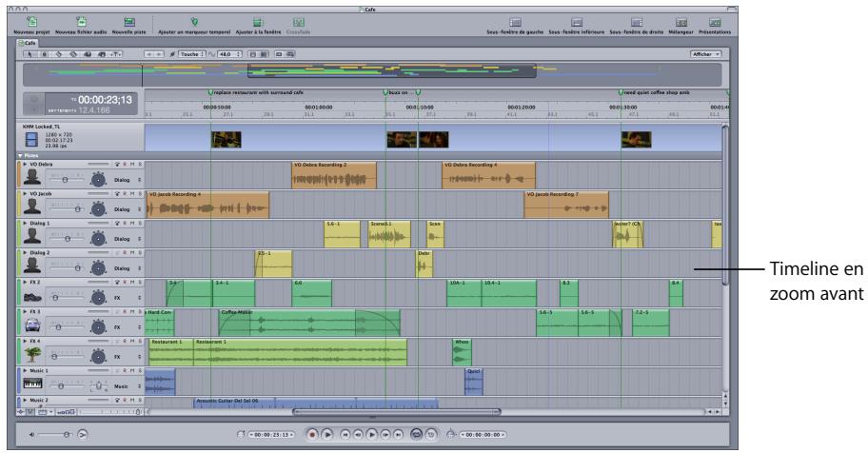Open the Présentations layouts icon
The image size is (868, 453).
point(715,22)
